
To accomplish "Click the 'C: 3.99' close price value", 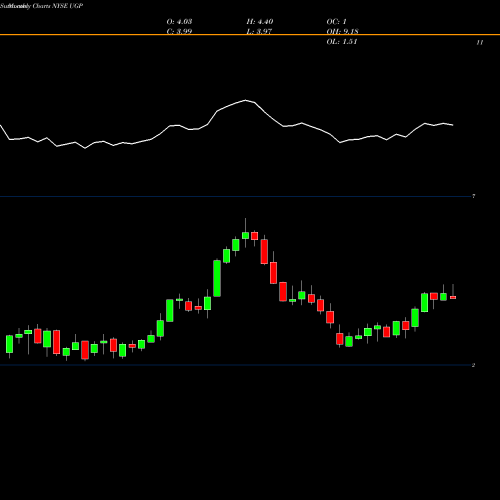I will point(179,31).
